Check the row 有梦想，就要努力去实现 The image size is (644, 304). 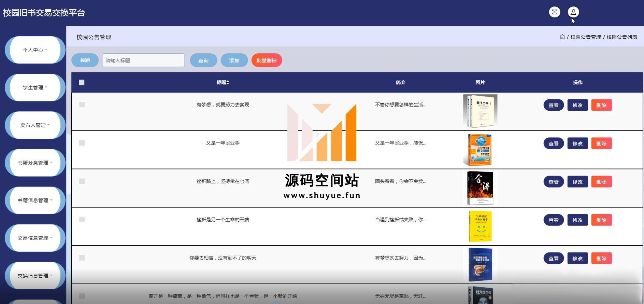(82, 105)
